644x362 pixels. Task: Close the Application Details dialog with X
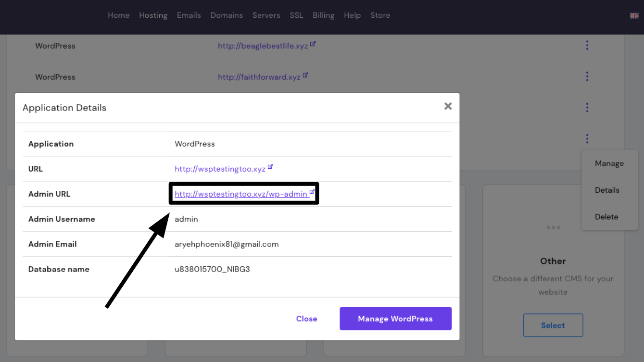coord(448,106)
